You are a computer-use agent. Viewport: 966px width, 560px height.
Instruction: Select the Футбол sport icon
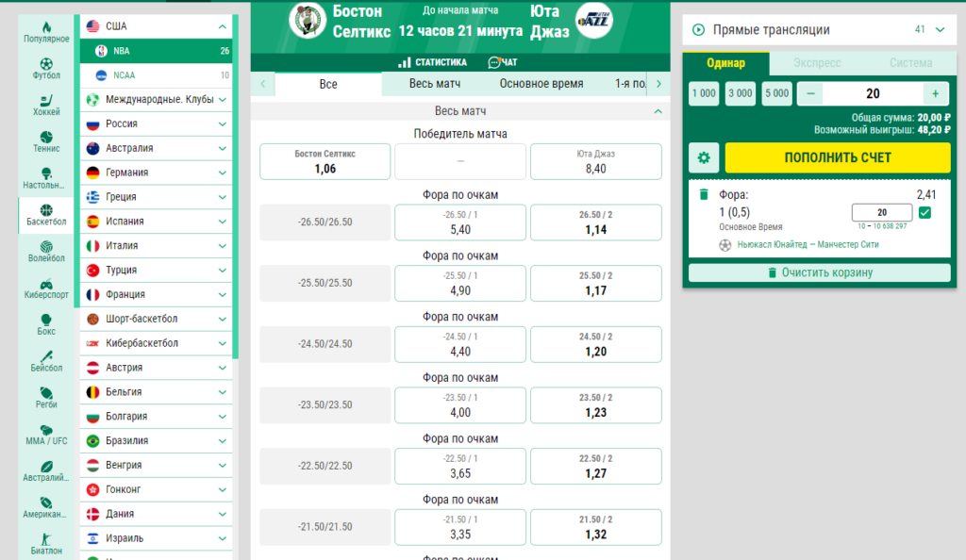(46, 68)
